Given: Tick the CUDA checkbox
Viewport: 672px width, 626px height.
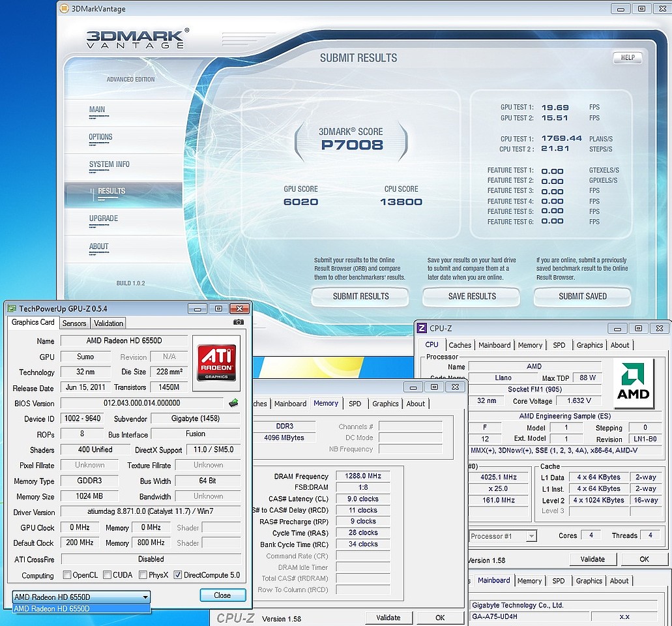Looking at the screenshot, I should 107,575.
